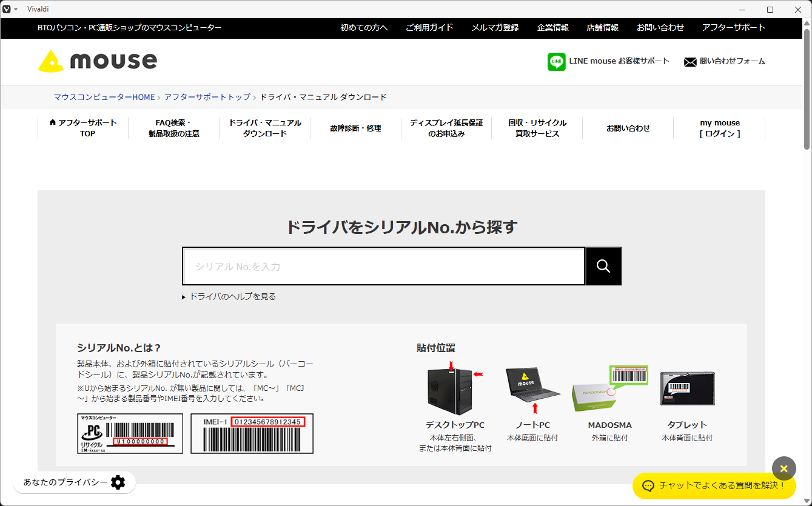The width and height of the screenshot is (812, 506).
Task: Focus the シリアル No.を入力 field
Action: (x=383, y=266)
